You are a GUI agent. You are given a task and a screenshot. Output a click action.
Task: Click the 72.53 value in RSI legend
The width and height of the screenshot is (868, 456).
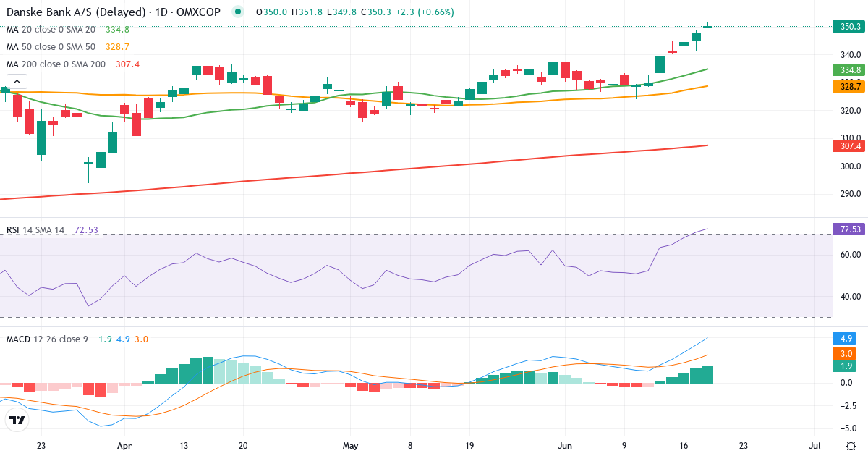click(x=86, y=230)
